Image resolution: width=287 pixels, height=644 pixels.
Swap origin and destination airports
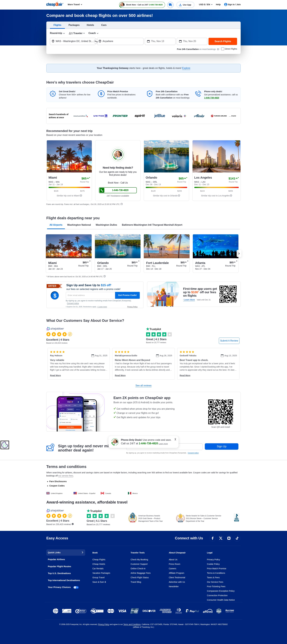(x=96, y=42)
